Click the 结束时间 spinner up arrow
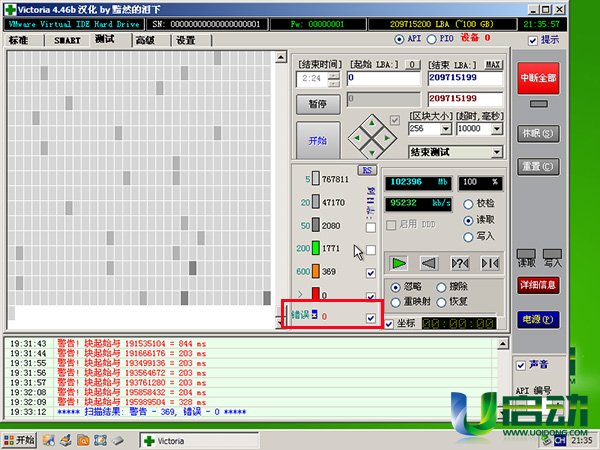 tap(334, 75)
